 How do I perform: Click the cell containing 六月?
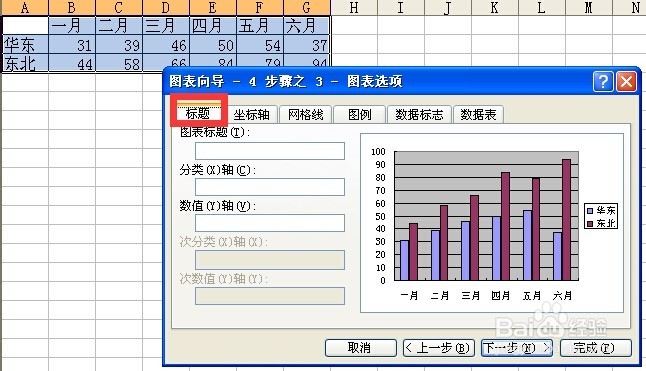point(307,26)
